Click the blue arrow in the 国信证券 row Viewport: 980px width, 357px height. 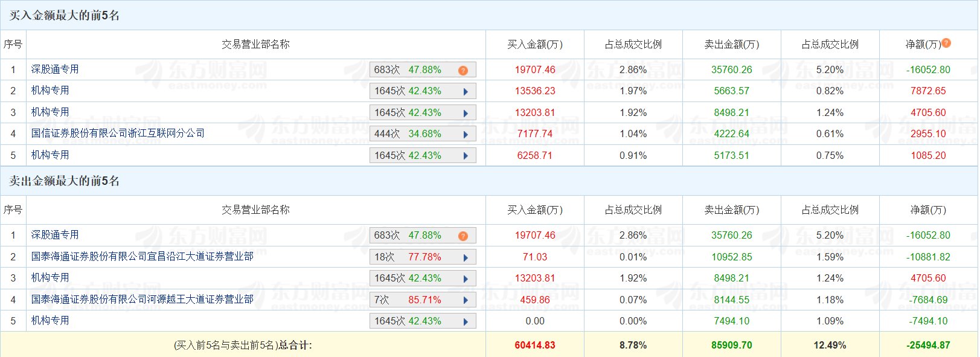[x=466, y=135]
